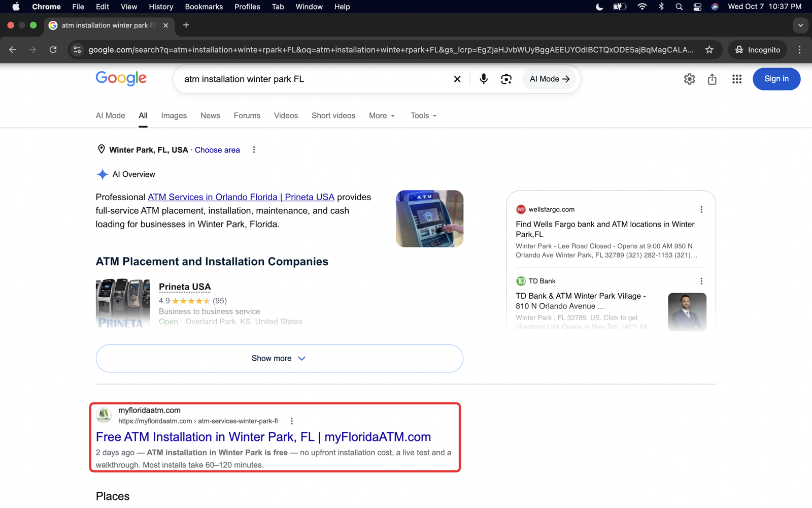Viewport: 812px width, 508px height.
Task: Open the tab search chevron in Chrome
Action: coord(800,25)
